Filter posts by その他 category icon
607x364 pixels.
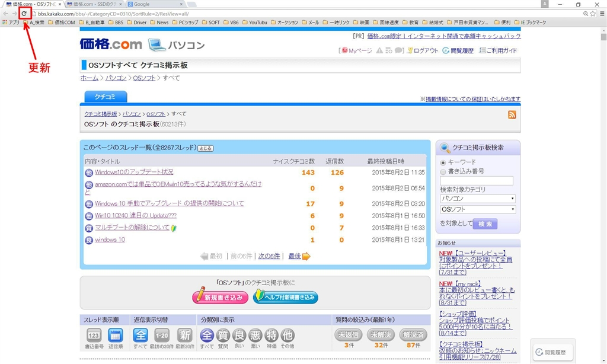pyautogui.click(x=287, y=336)
